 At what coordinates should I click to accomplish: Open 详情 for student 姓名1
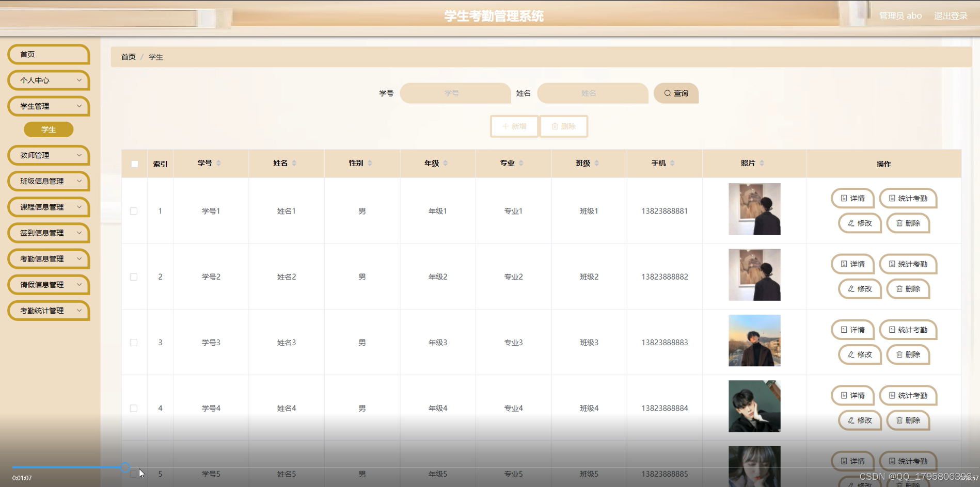[852, 198]
